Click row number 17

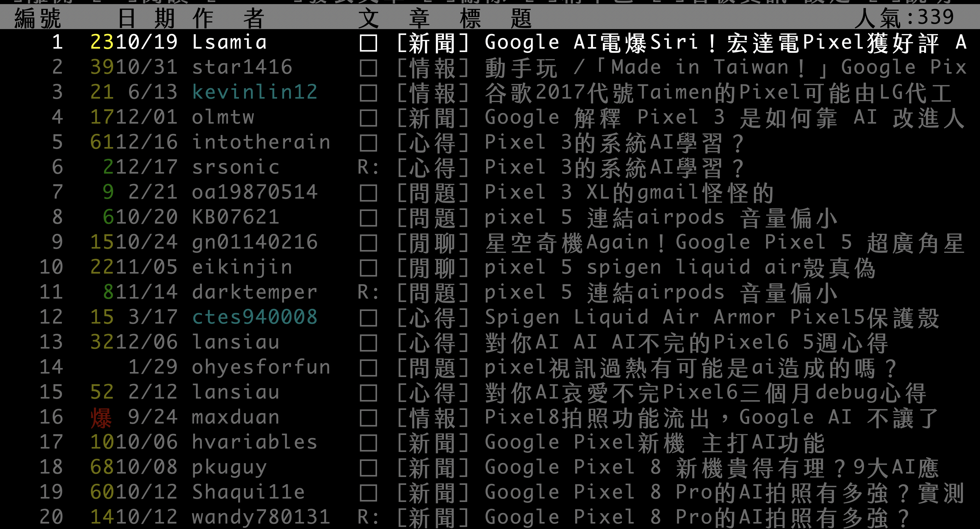click(51, 442)
